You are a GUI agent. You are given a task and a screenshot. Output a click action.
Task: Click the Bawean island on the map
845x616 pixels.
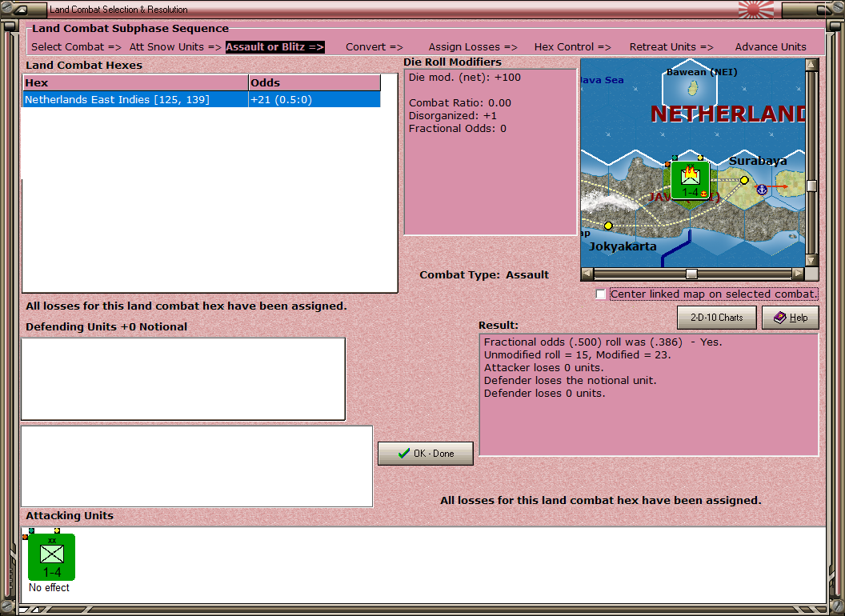693,87
